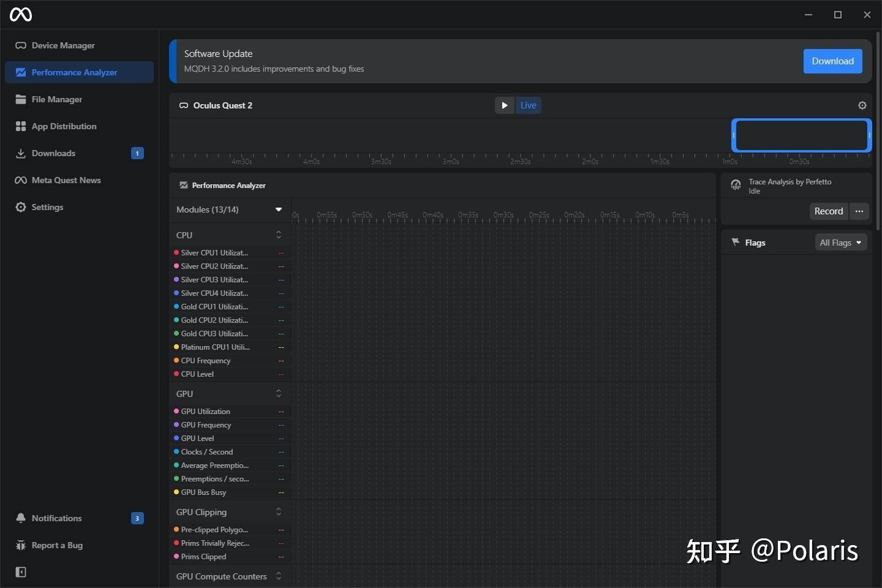Open the Perfetto trace analysis panel
This screenshot has width=882, height=588.
pyautogui.click(x=790, y=186)
